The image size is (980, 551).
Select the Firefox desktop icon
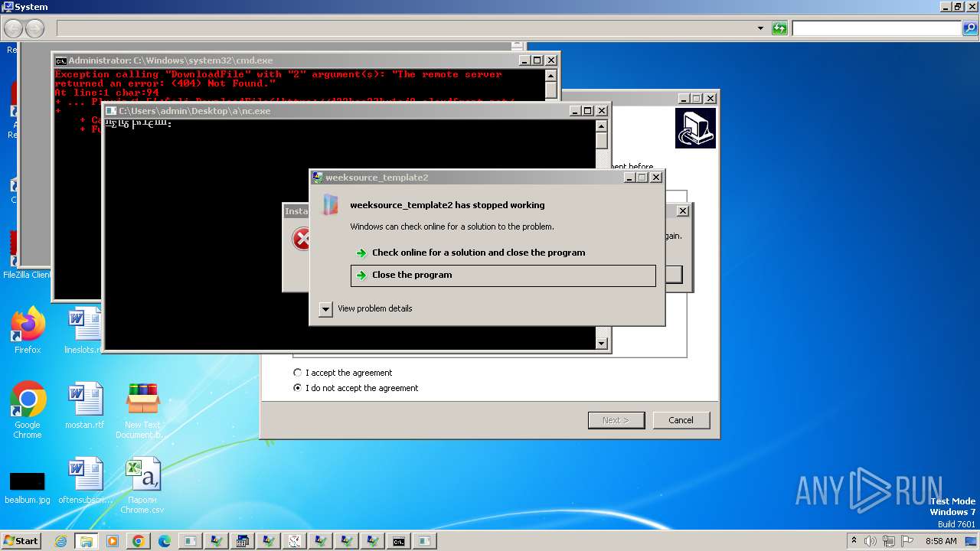point(28,331)
